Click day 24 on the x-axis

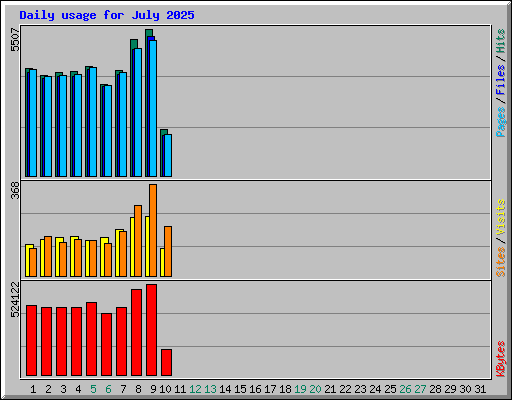tap(375, 389)
